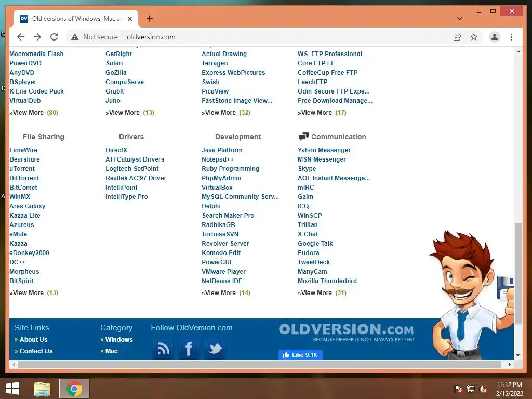Open the Skype link

click(307, 169)
